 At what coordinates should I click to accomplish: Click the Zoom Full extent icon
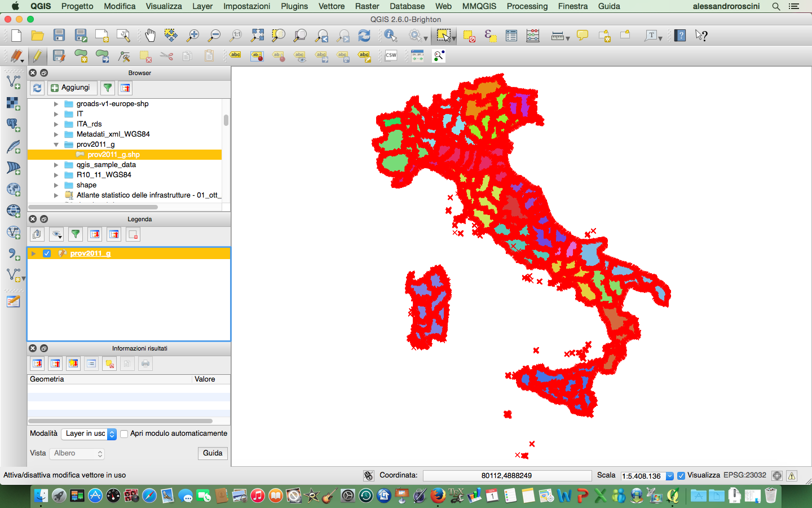coord(257,36)
